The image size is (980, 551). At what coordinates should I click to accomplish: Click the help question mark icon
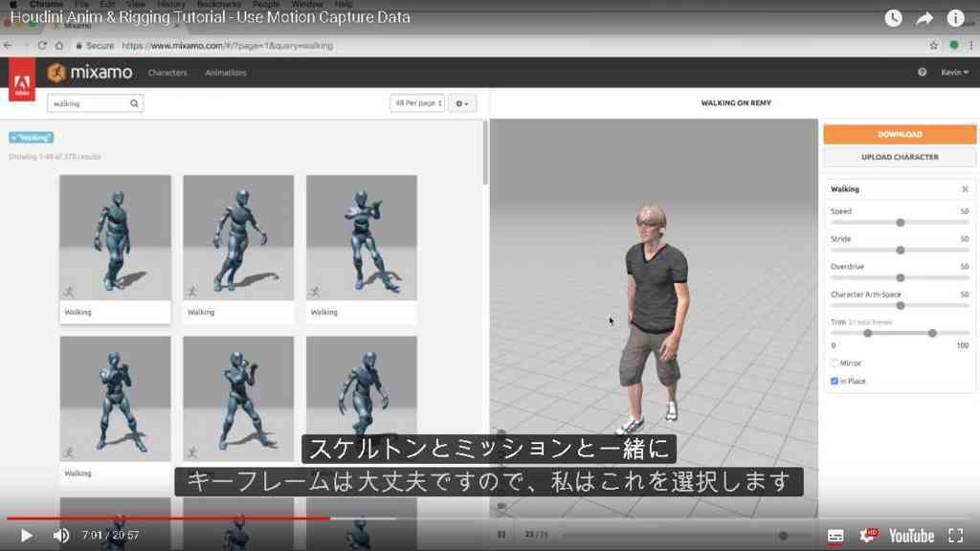coord(922,73)
